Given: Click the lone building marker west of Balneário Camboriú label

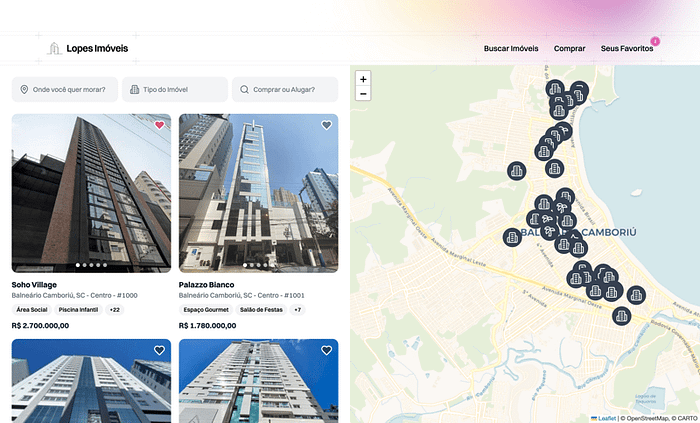Looking at the screenshot, I should (x=512, y=237).
